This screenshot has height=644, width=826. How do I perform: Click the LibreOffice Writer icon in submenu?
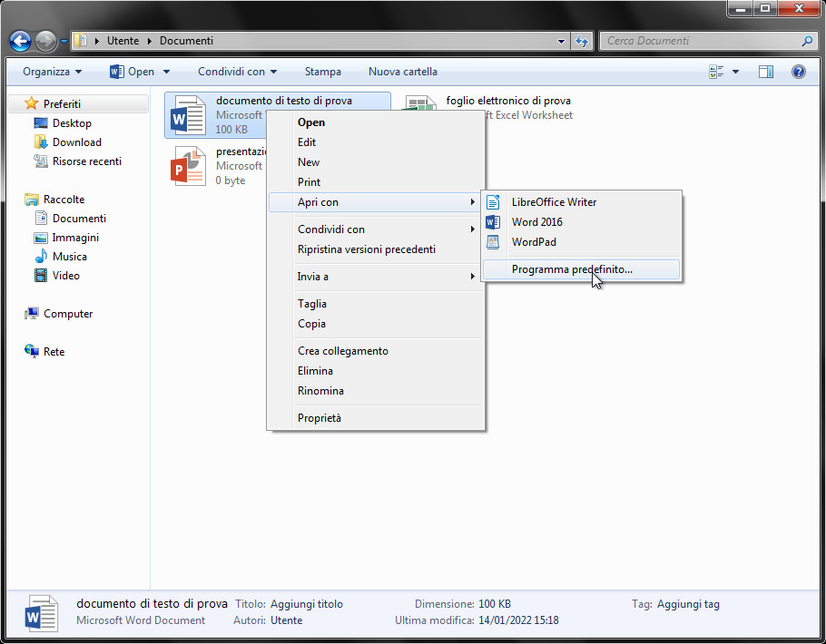pos(494,202)
